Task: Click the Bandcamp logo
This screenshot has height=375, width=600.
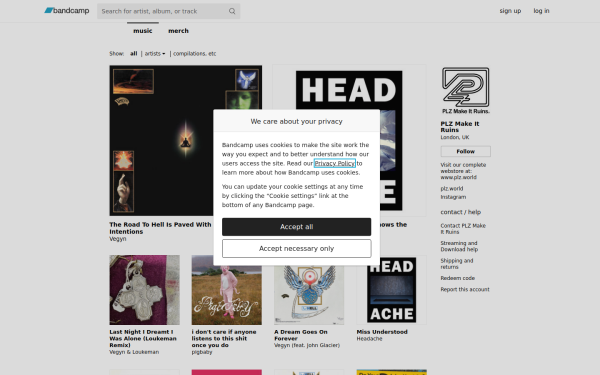Action: [67, 11]
